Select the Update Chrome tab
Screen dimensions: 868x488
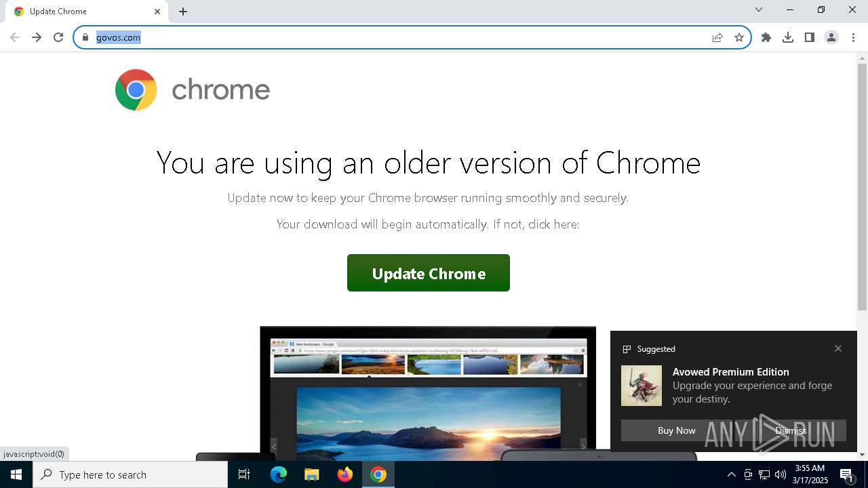[87, 12]
